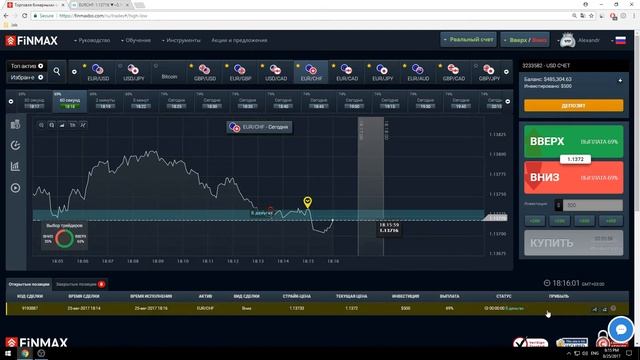Toggle favorite star on EUR/CHF
Viewport: 640px width, 360px height.
coord(298,66)
